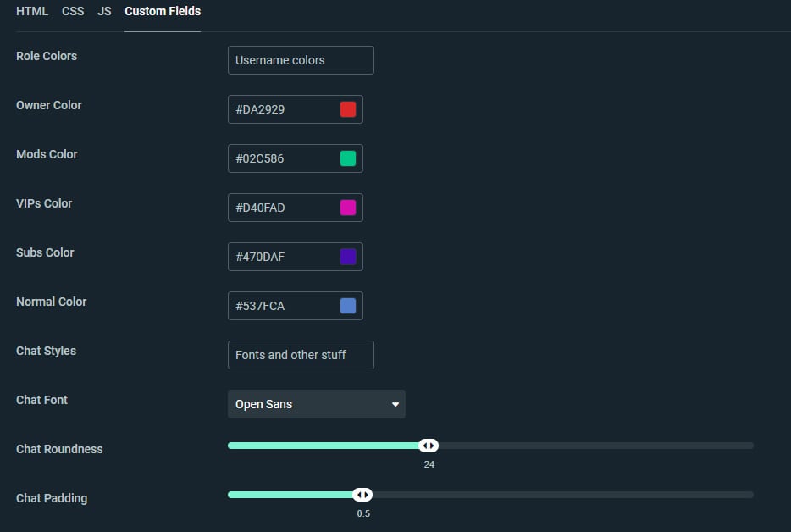Click the Chat Font dropdown arrow
Image resolution: width=791 pixels, height=532 pixels.
point(395,405)
